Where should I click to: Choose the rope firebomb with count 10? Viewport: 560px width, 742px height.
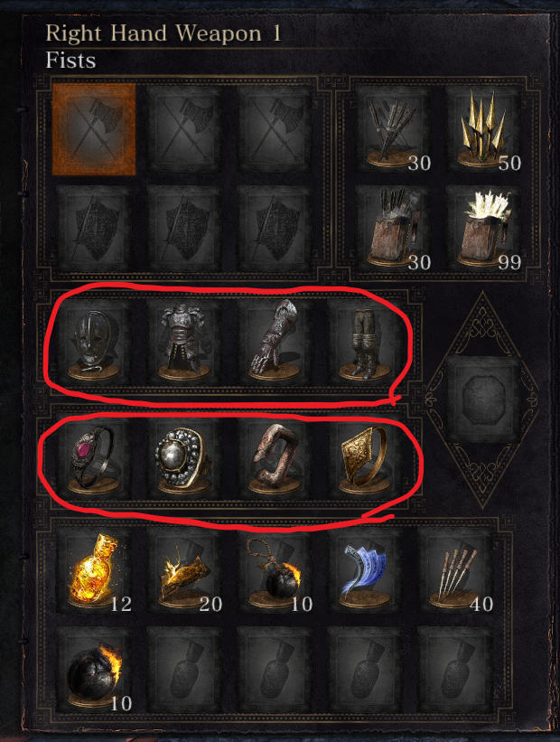click(275, 570)
